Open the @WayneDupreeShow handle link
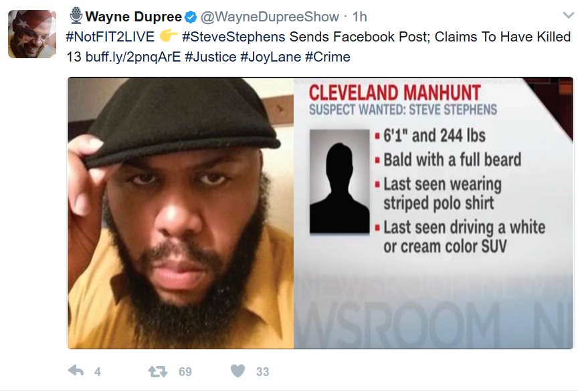 [x=270, y=17]
